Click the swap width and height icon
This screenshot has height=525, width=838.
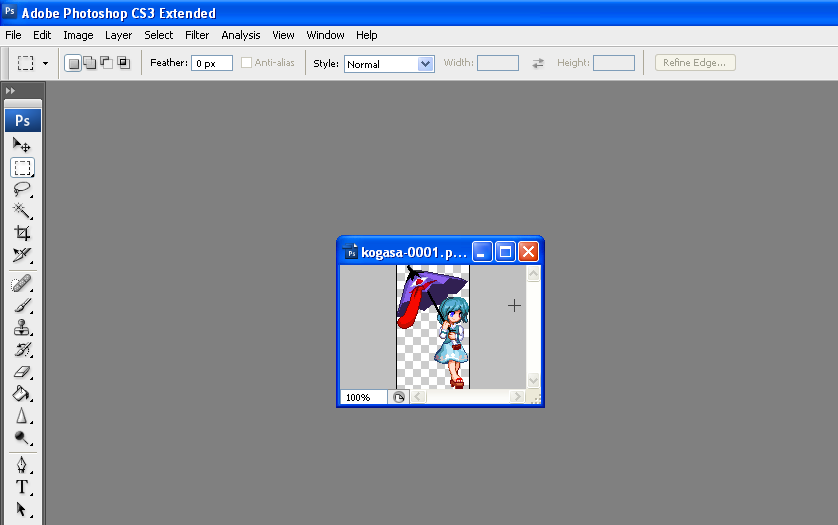tap(538, 63)
